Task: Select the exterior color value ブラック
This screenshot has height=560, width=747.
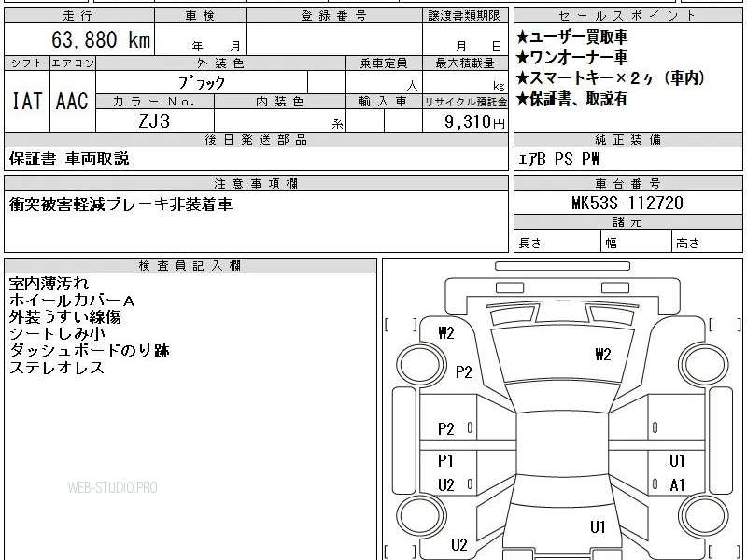Action: (202, 83)
